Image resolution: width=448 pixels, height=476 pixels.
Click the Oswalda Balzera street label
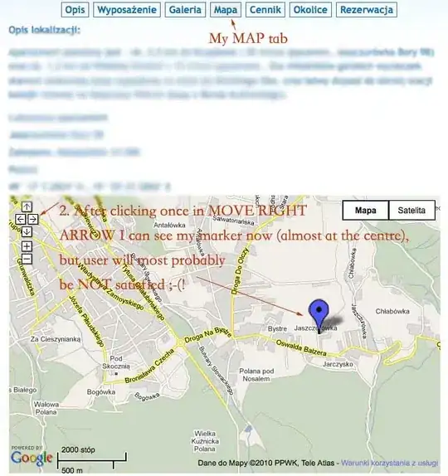[301, 348]
